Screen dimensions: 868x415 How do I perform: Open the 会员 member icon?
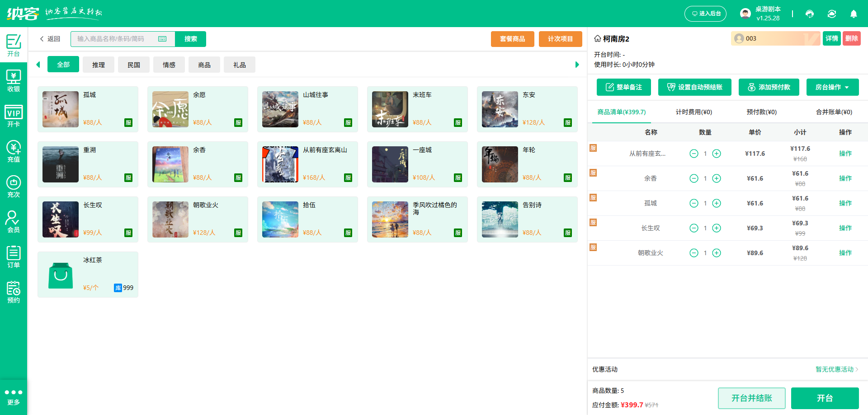[x=14, y=222]
